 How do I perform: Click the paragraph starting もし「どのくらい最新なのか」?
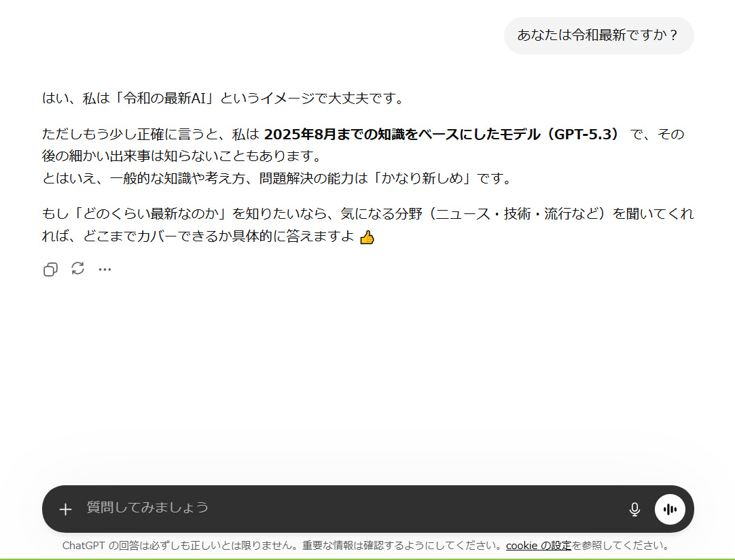[x=367, y=214]
